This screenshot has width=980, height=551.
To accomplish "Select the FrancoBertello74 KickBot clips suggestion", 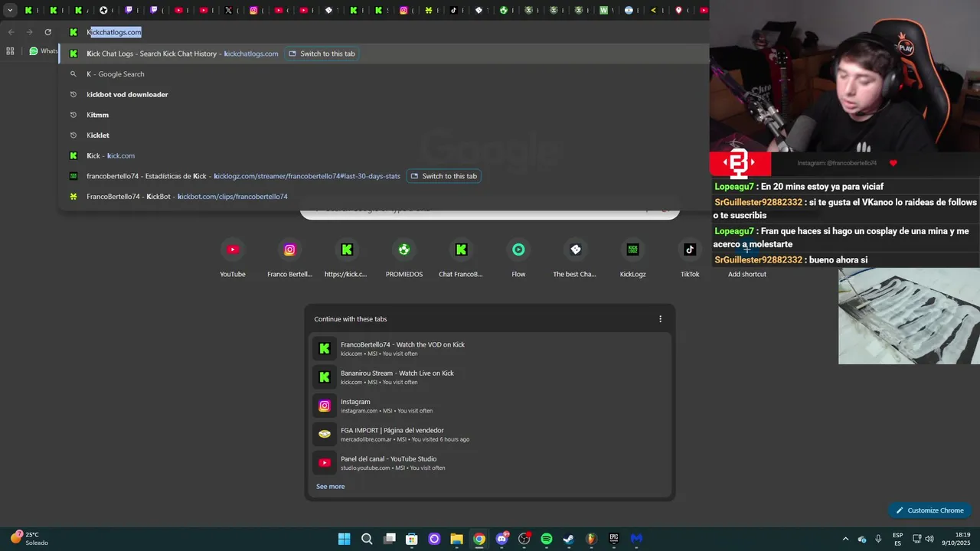I will 383,197.
